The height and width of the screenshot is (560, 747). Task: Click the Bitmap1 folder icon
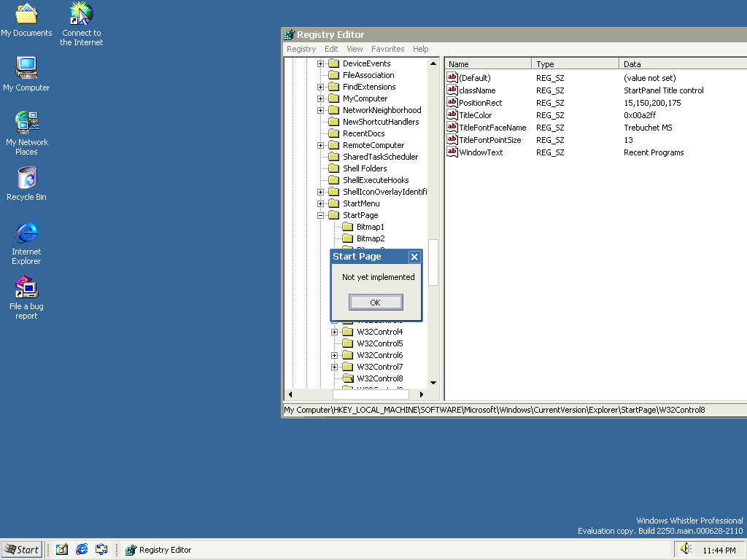coord(348,227)
